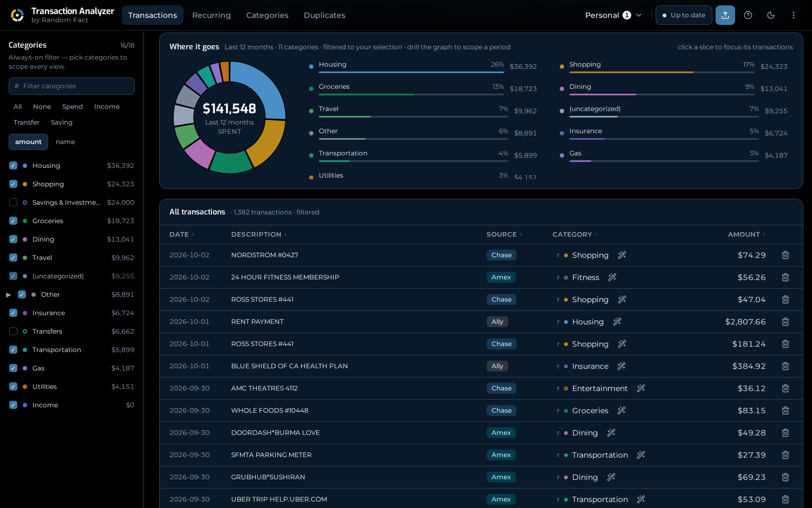Click the Up to date status button
Screen dimensions: 812x508
click(684, 15)
